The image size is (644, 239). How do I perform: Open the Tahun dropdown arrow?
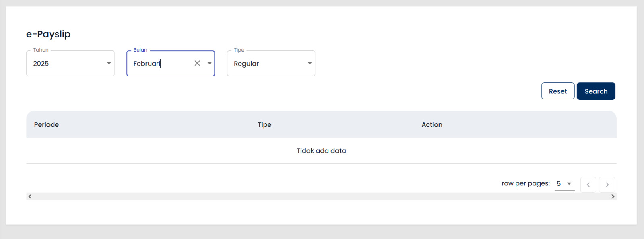point(109,63)
